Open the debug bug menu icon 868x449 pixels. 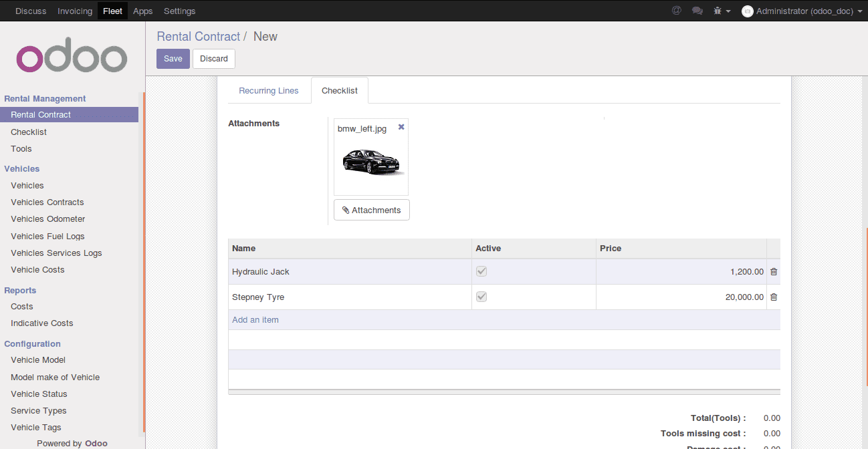click(722, 11)
